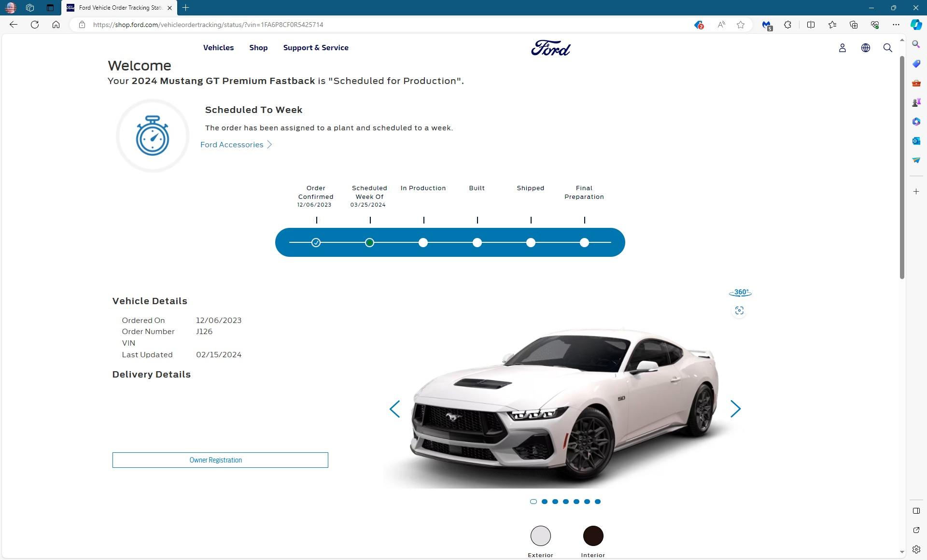This screenshot has width=927, height=560.
Task: View site information lock icon
Action: coord(82,25)
